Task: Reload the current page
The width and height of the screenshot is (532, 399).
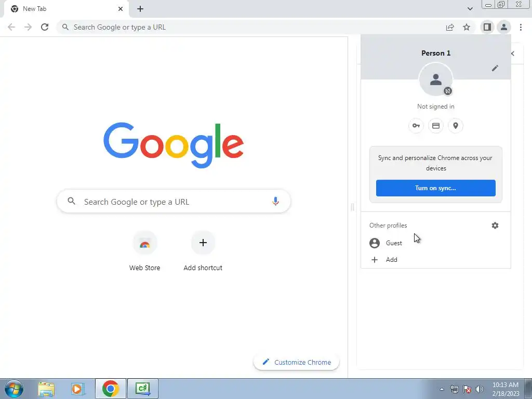Action: point(45,27)
